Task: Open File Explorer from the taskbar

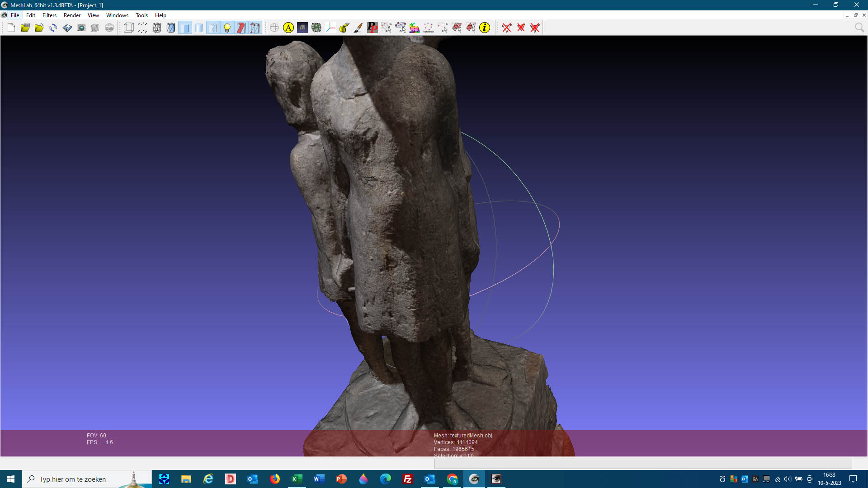Action: (186, 479)
